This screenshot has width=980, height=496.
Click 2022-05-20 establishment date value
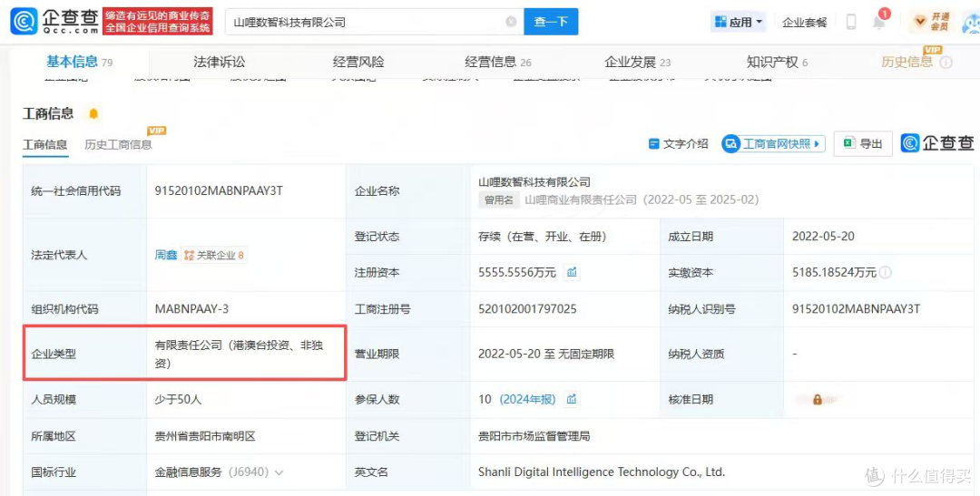pyautogui.click(x=823, y=236)
